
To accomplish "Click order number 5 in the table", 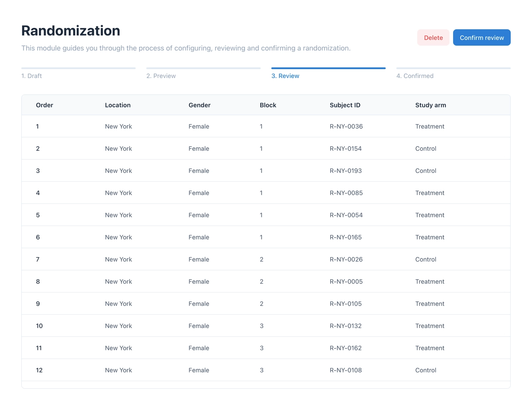I will 38,215.
